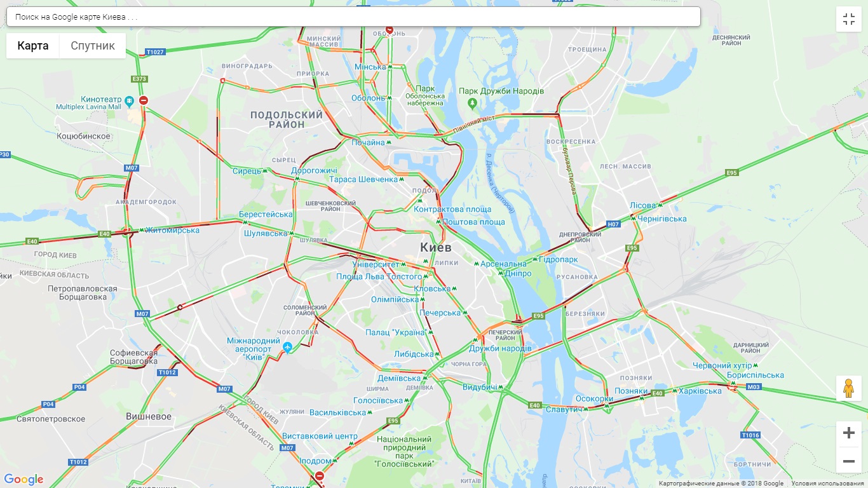Viewport: 868px width, 488px height.
Task: Switch to the Спутник satellite view
Action: (93, 46)
